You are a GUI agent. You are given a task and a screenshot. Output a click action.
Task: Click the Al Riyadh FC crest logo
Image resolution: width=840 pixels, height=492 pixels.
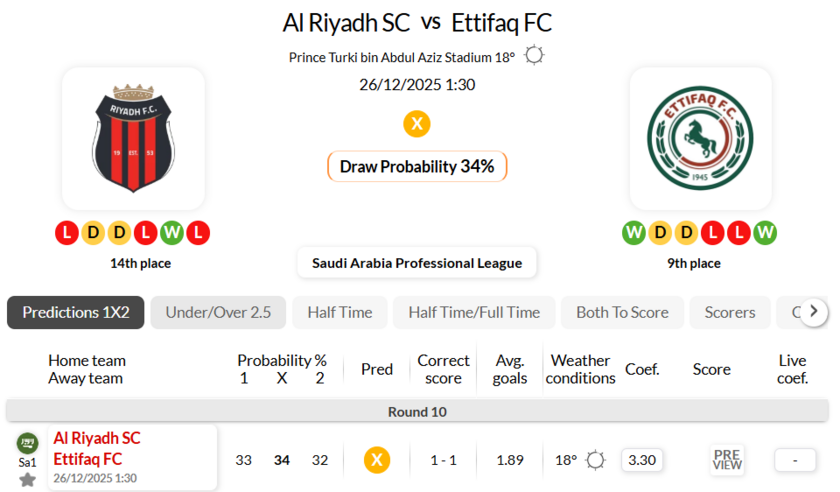[133, 138]
